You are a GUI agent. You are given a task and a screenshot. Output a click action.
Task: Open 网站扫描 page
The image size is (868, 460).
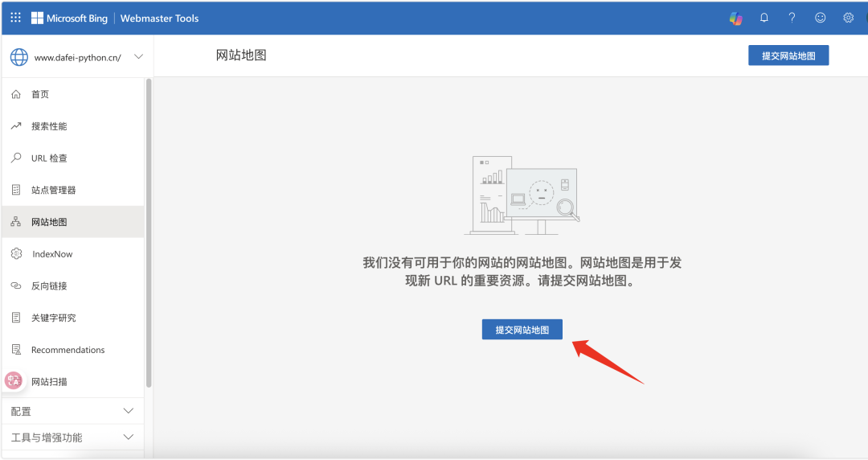pos(73,381)
